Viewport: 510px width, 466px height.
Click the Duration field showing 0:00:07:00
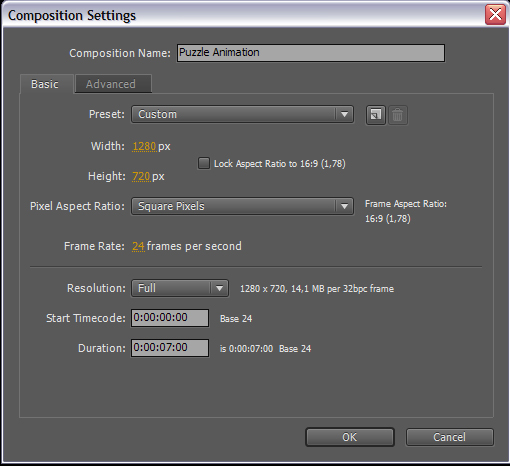tap(170, 348)
